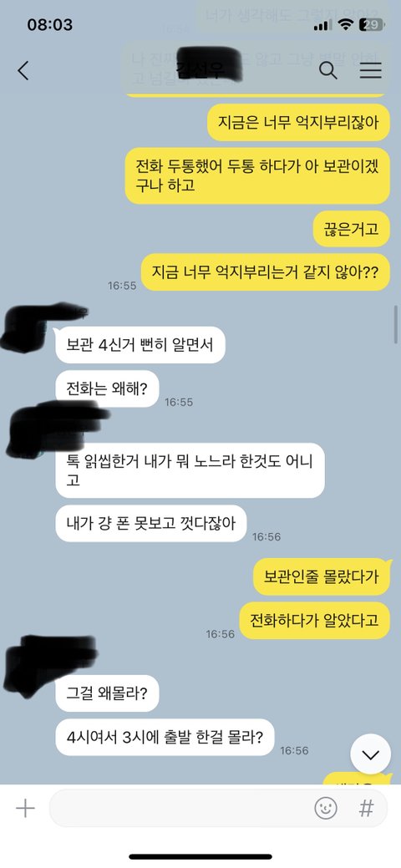Tap message '보관 4신거 뻔히 알면서'
401x868 pixels.
(140, 345)
